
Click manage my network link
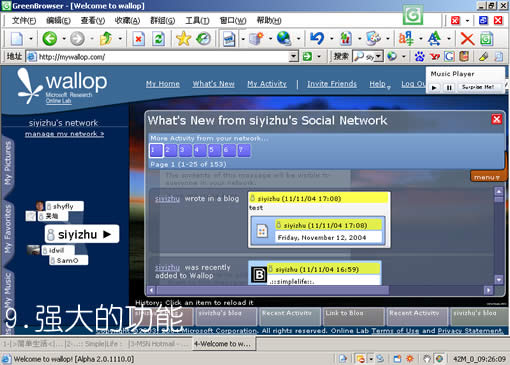pos(64,134)
